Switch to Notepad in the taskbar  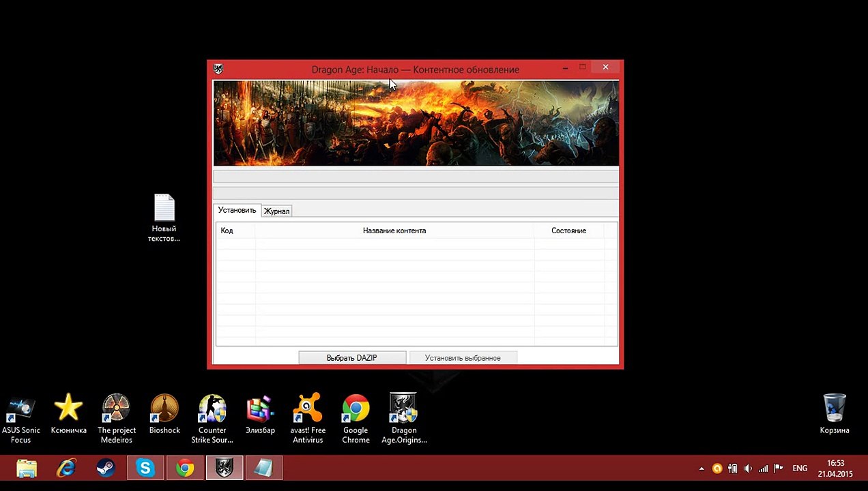tap(264, 468)
